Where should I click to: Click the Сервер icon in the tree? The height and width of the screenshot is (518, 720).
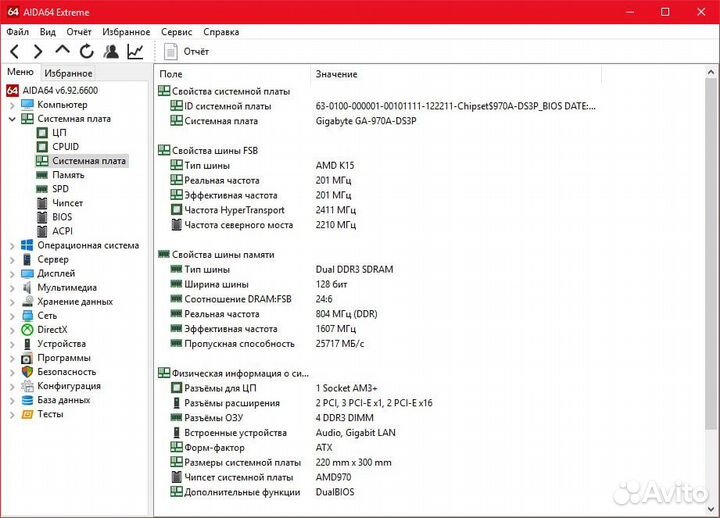pyautogui.click(x=27, y=259)
